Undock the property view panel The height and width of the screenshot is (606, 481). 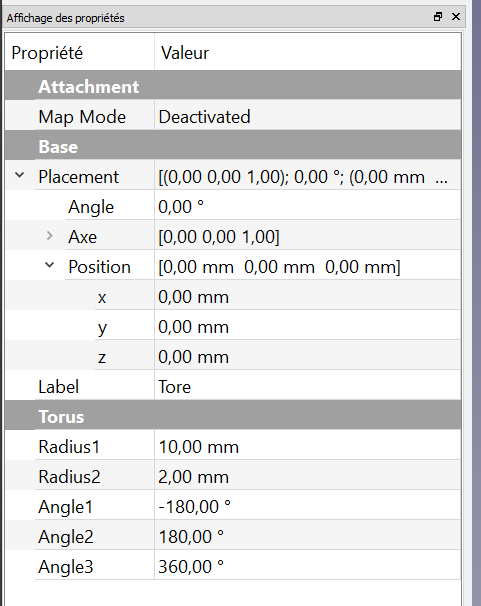pos(438,17)
